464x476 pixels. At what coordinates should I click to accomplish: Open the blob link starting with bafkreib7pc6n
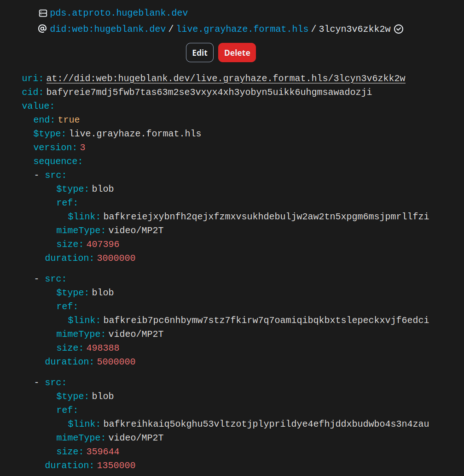pos(266,320)
